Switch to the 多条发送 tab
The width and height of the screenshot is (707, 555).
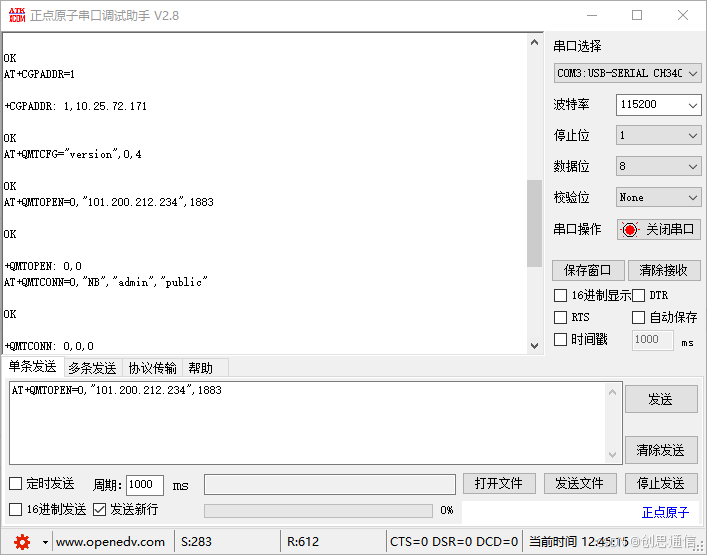92,368
